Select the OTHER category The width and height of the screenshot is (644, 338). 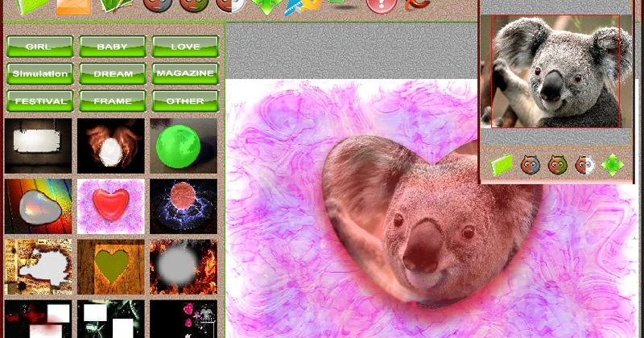tap(185, 101)
